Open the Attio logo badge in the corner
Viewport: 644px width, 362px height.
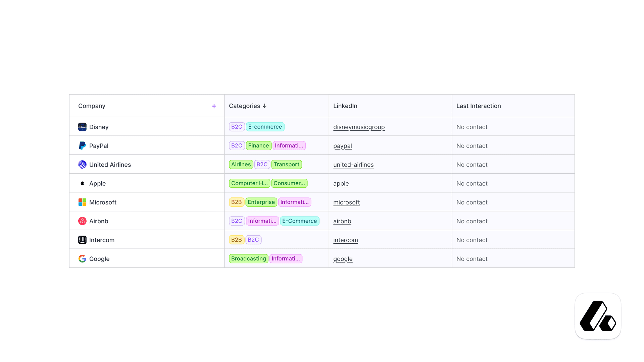coord(598,316)
